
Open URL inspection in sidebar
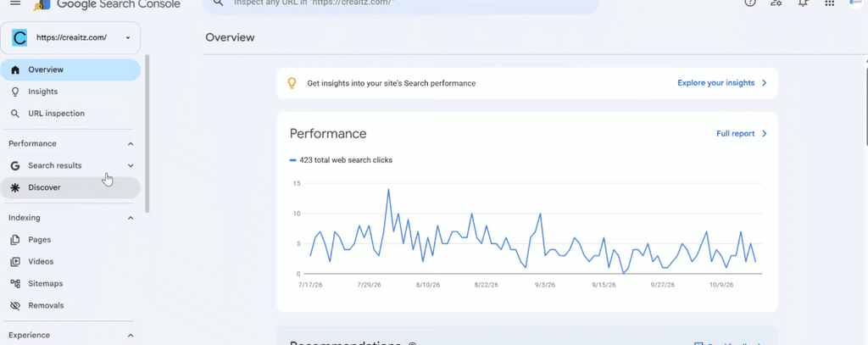(x=70, y=114)
